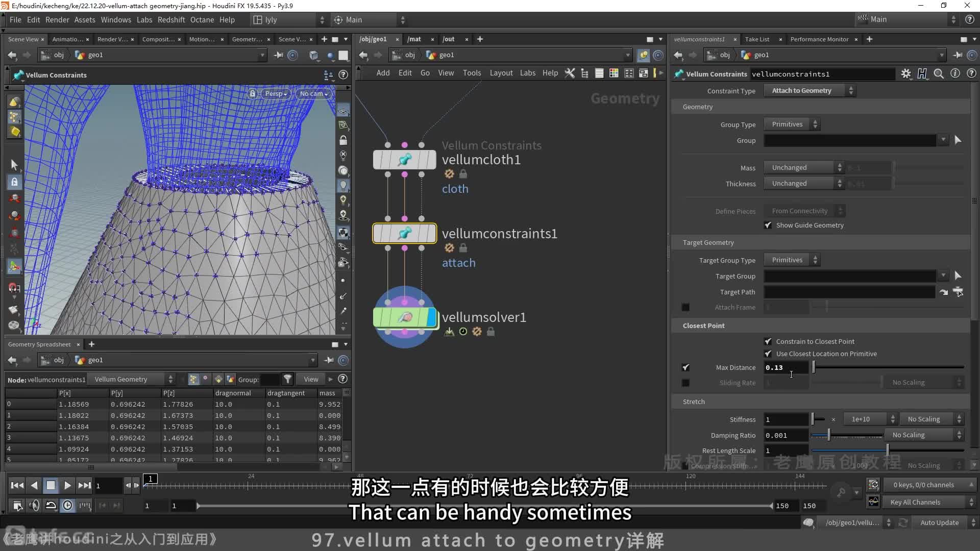980x551 pixels.
Task: Open the File menu
Action: pos(15,19)
